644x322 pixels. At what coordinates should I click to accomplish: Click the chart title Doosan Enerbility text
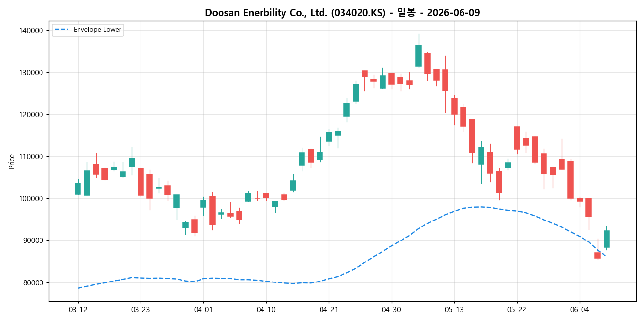coord(342,13)
